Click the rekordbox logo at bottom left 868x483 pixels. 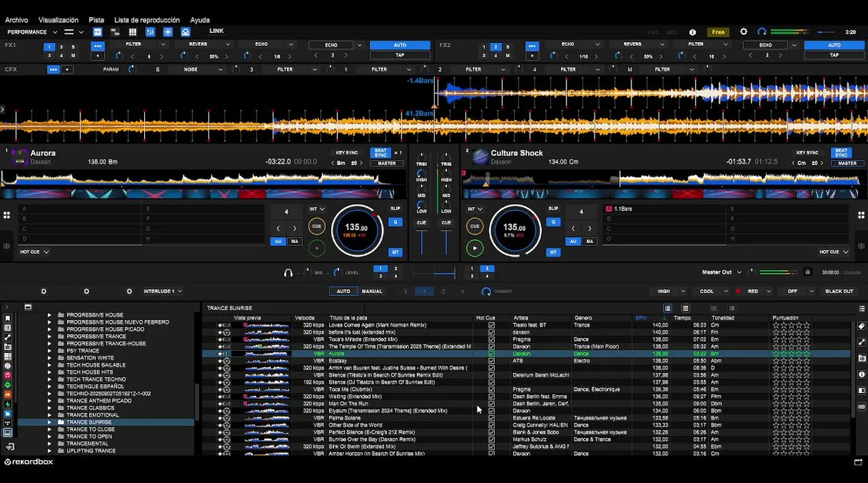click(29, 462)
